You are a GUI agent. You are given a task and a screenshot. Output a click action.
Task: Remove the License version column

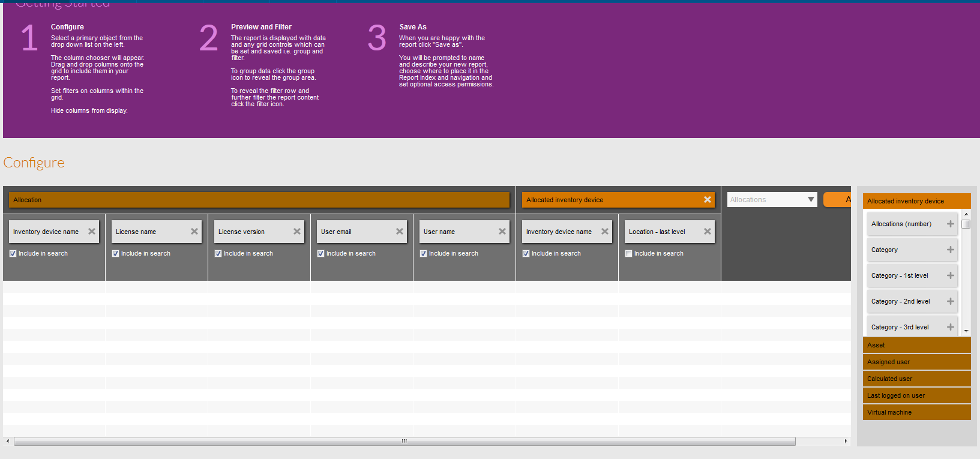[297, 232]
